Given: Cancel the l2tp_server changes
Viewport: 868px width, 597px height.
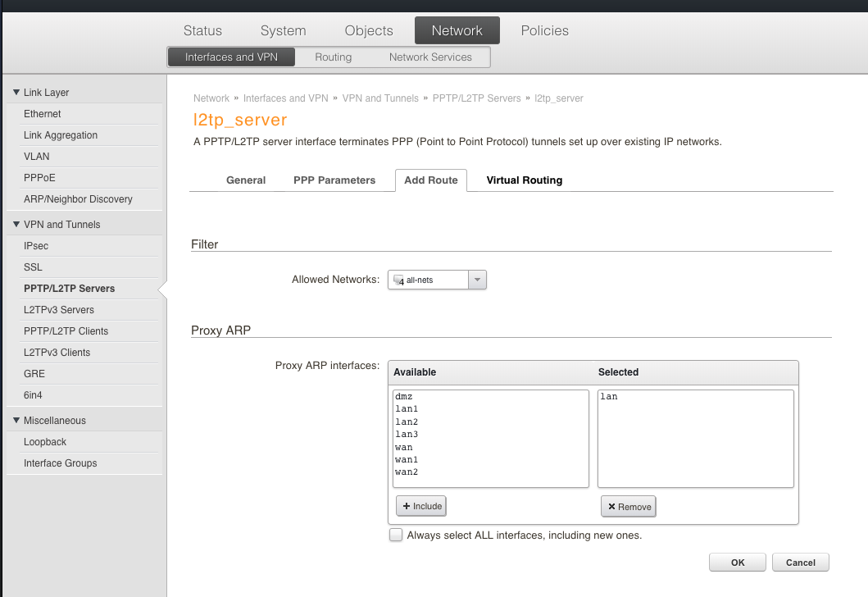Looking at the screenshot, I should (801, 563).
